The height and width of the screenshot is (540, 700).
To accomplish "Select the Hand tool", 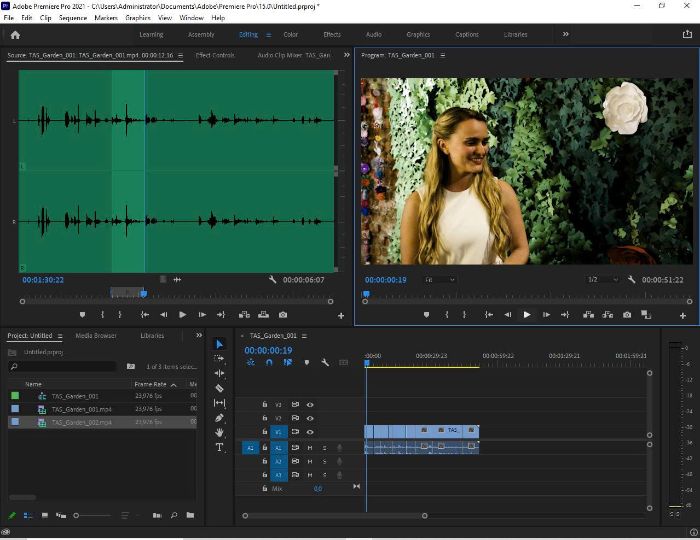I will point(219,432).
